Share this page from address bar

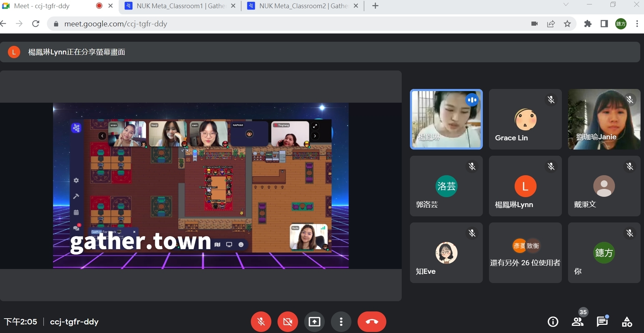[551, 24]
